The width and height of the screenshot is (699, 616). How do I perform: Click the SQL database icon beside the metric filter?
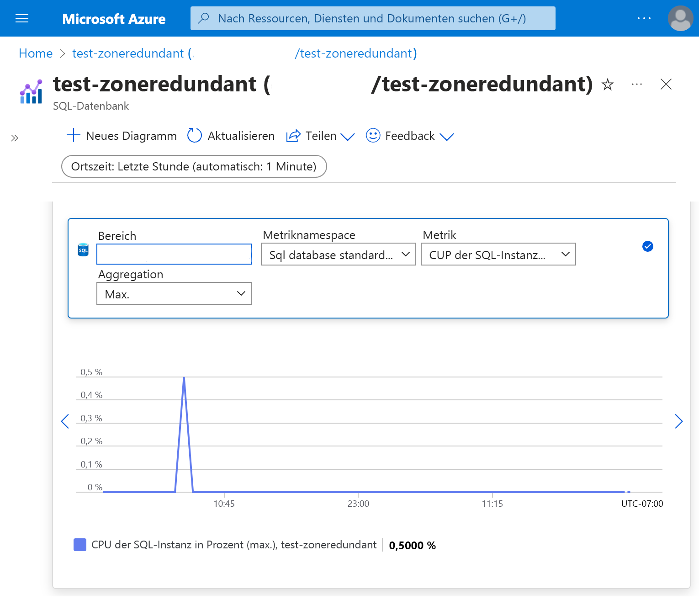(83, 250)
